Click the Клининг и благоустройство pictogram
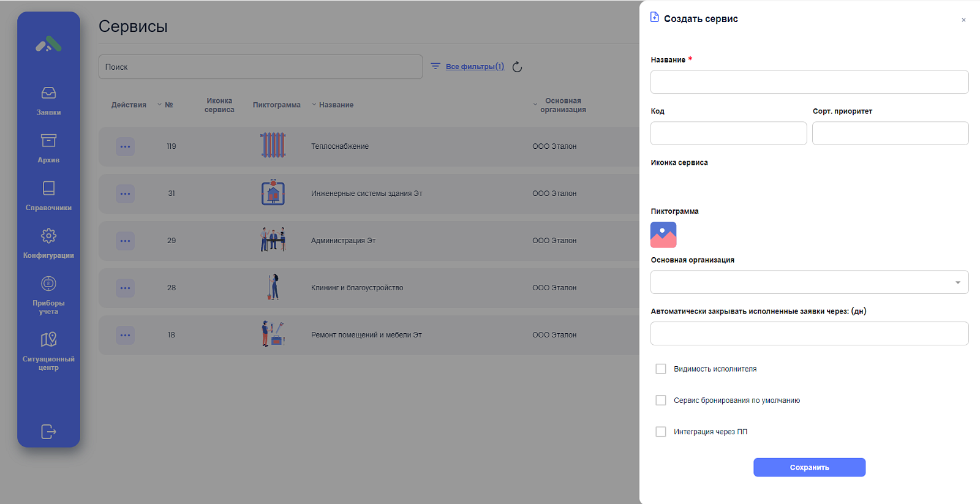The image size is (980, 504). coord(273,287)
